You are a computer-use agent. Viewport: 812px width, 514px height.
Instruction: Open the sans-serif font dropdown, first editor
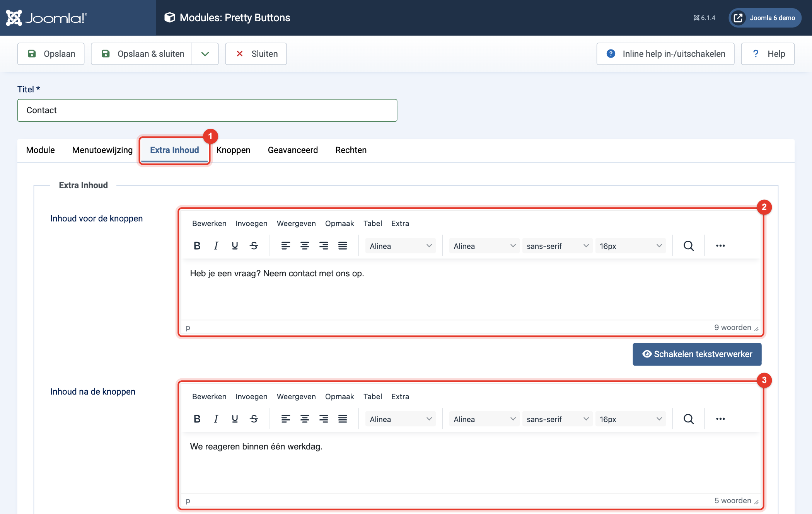coord(557,246)
